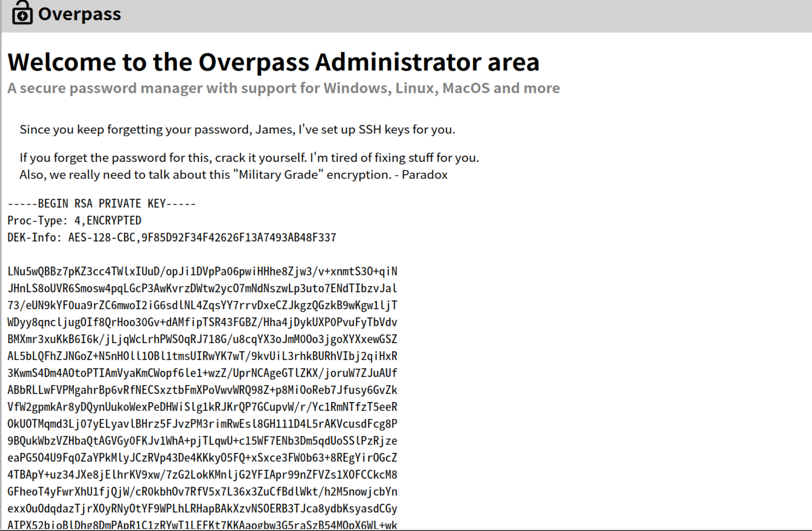Click the BEGIN RSA PRIVATE KEY line
Image resolution: width=812 pixels, height=531 pixels.
click(101, 204)
